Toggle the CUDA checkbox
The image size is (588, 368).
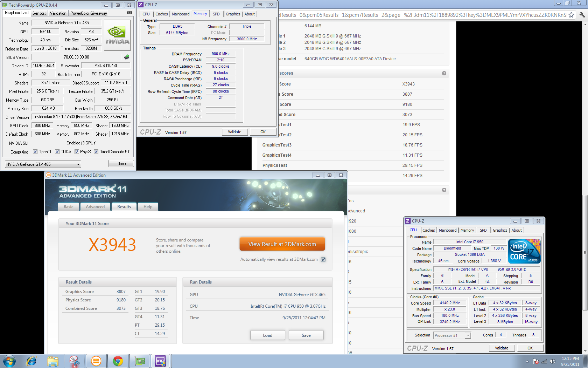[57, 152]
